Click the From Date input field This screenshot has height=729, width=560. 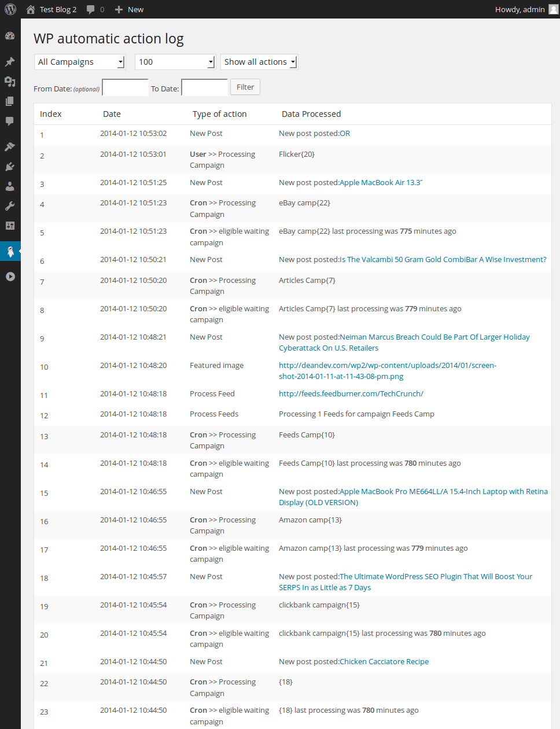point(125,87)
